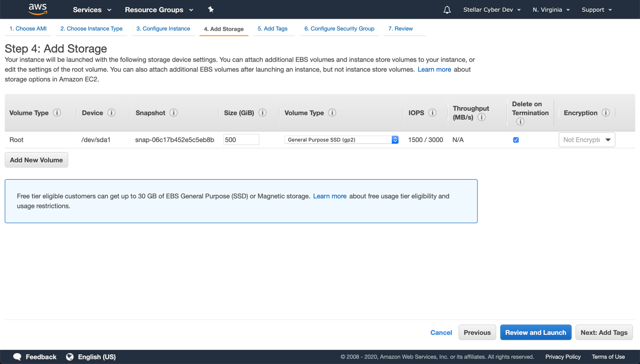Viewport: 640px width, 364px height.
Task: Click the pin shortcuts icon in navbar
Action: pos(211,9)
